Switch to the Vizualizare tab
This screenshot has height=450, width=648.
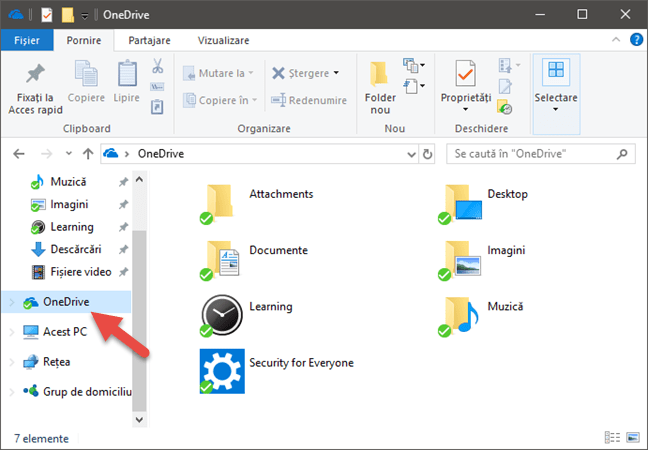tap(223, 40)
